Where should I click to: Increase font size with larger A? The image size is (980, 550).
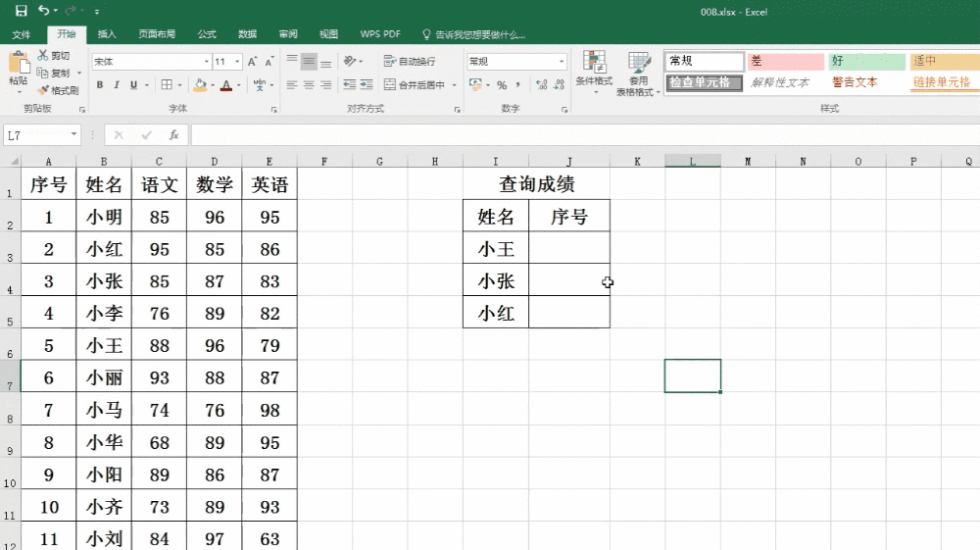click(252, 61)
